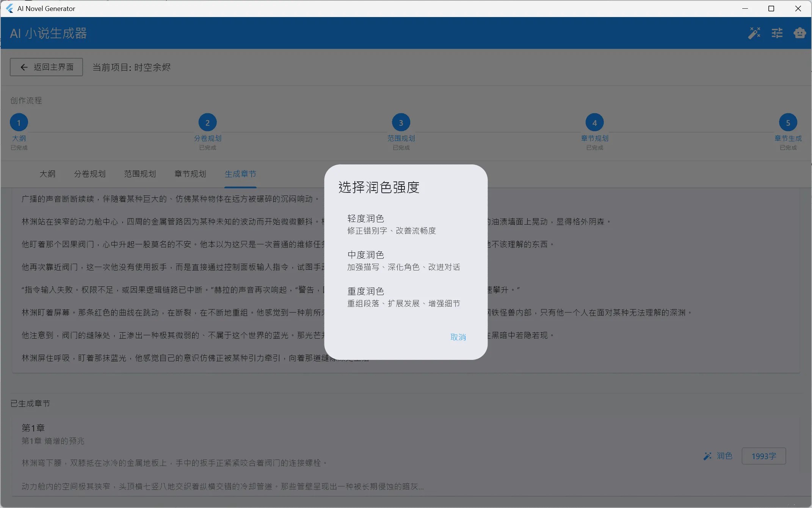Click the Flutter app icon in title bar

9,8
